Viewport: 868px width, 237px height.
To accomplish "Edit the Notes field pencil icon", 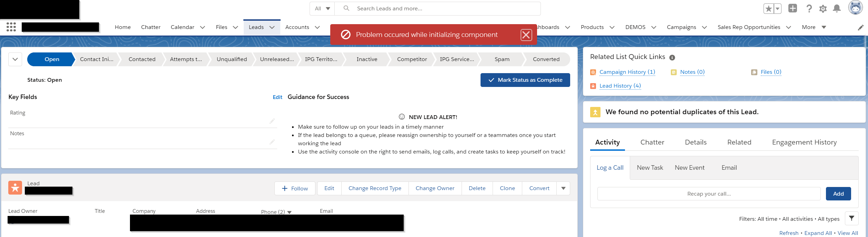I will [x=272, y=142].
